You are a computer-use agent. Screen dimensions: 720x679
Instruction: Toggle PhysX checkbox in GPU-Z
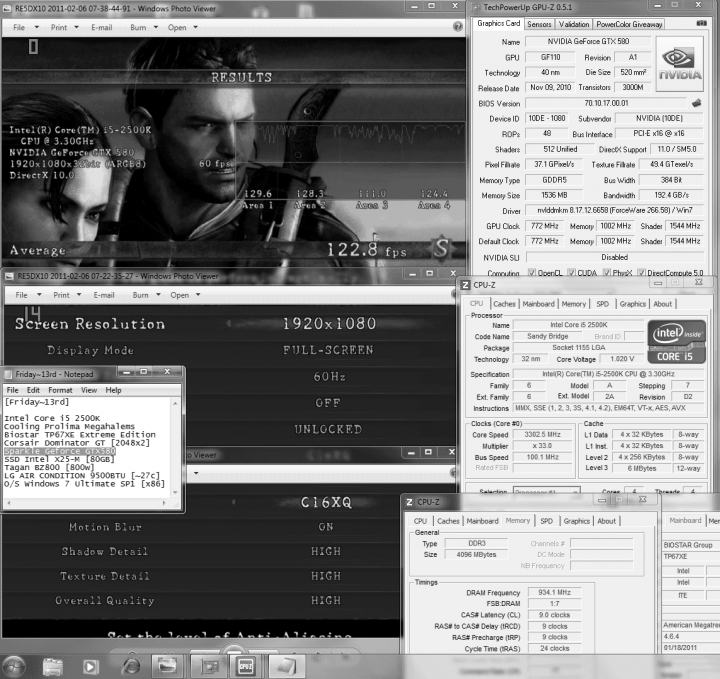607,273
